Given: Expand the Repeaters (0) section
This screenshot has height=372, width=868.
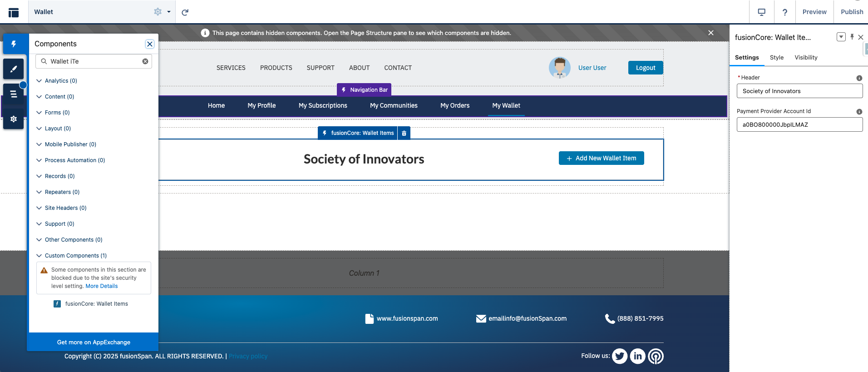Looking at the screenshot, I should pyautogui.click(x=58, y=192).
